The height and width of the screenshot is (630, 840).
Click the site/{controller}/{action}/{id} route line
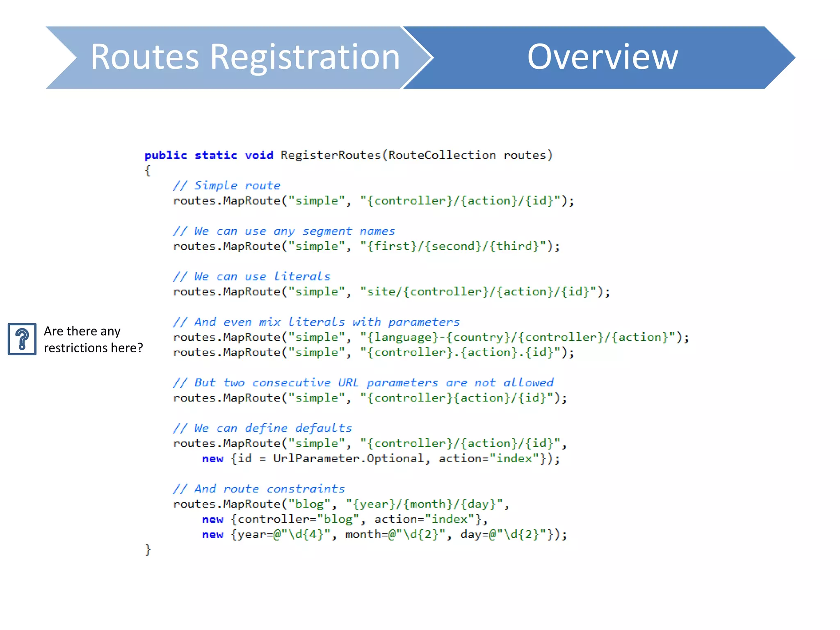coord(391,292)
